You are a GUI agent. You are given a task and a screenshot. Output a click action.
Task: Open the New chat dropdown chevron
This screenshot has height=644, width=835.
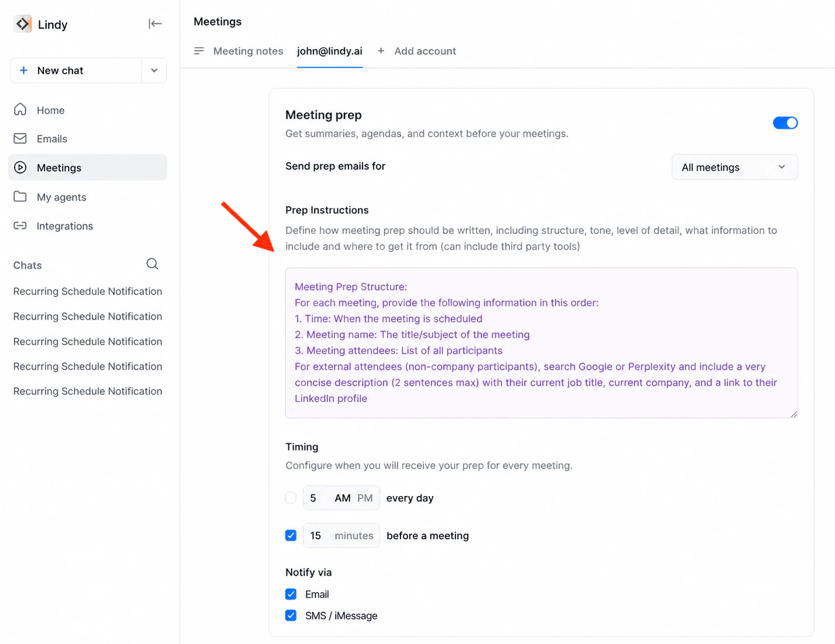(154, 71)
